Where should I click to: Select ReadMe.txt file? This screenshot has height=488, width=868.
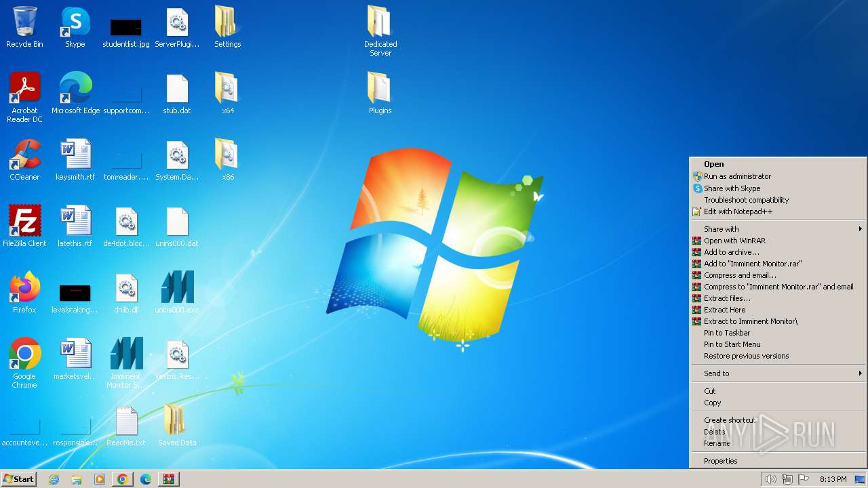point(126,426)
